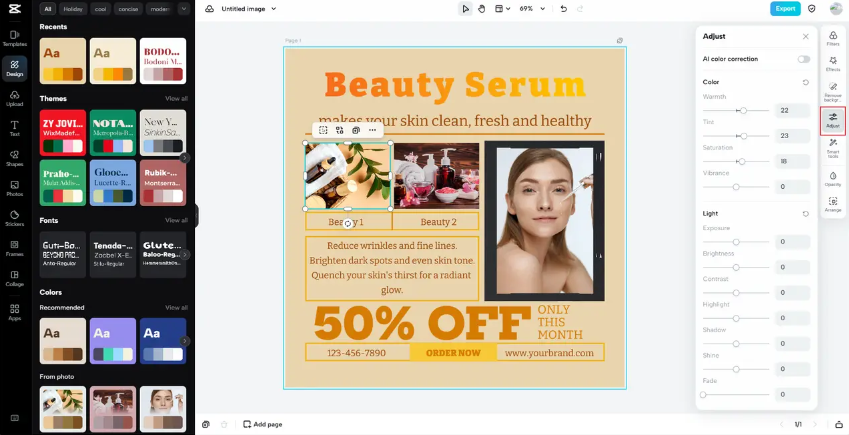Open the Smart tools panel
This screenshot has width=849, height=435.
(833, 148)
